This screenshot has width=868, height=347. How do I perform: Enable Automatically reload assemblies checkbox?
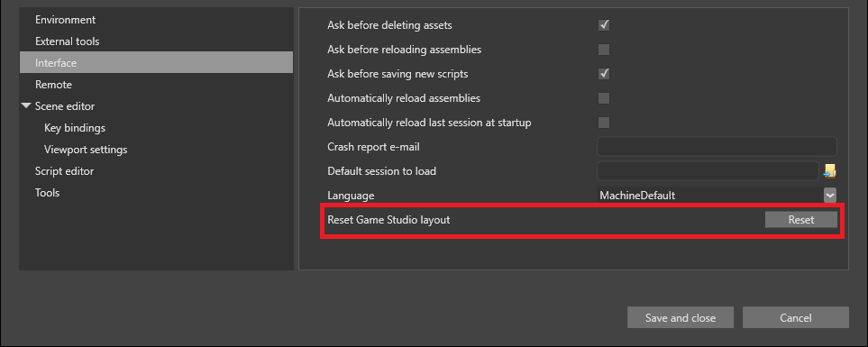pyautogui.click(x=604, y=98)
